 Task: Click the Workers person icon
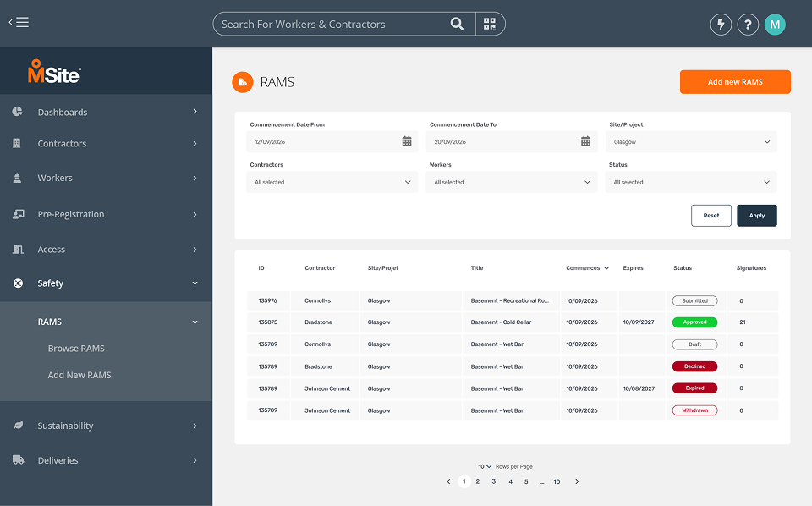point(17,179)
